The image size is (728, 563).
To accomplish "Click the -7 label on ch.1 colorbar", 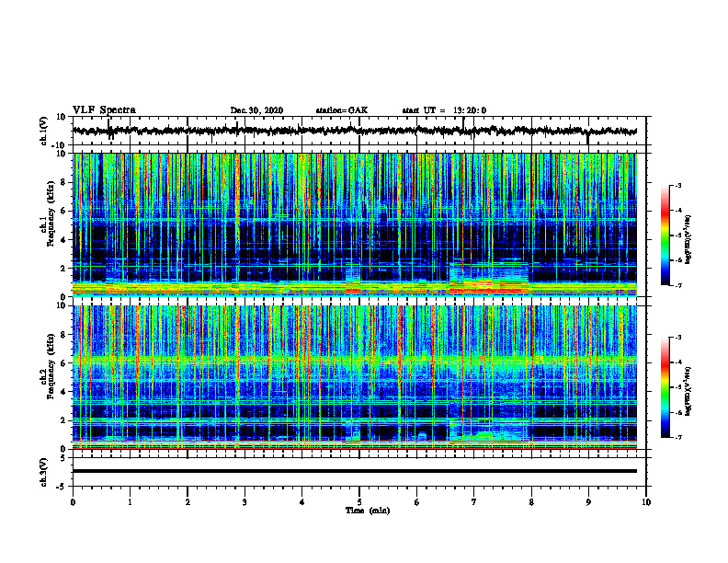I will tap(677, 285).
